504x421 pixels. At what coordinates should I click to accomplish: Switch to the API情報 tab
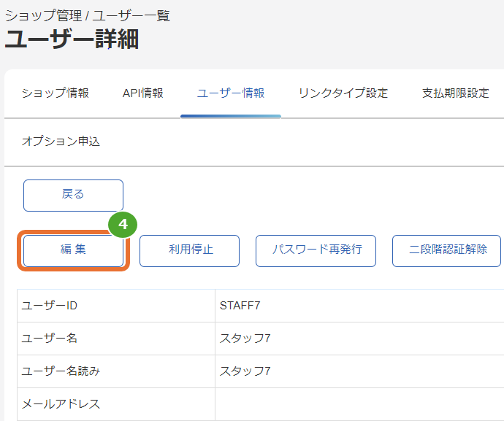tap(143, 93)
